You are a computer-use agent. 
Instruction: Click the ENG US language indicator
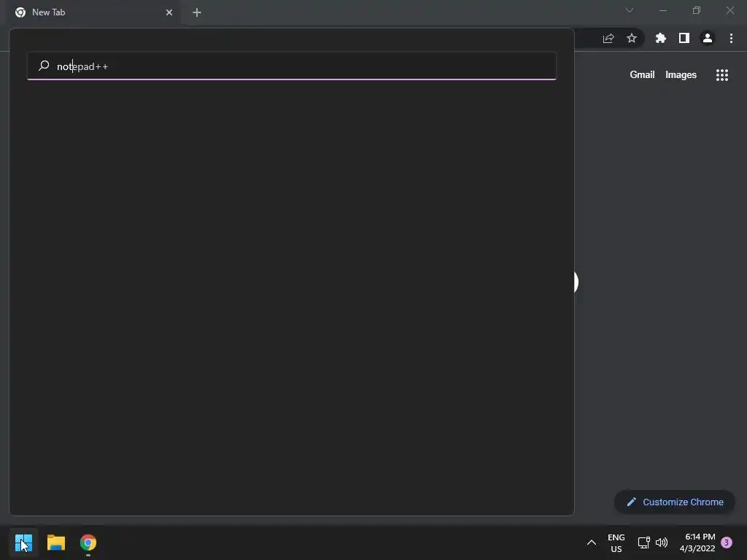pos(616,542)
